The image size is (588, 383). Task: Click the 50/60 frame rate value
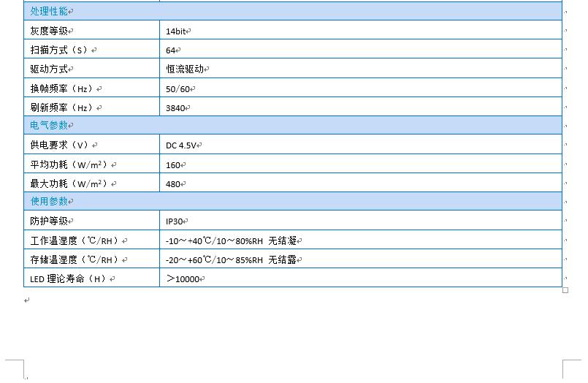coord(178,88)
